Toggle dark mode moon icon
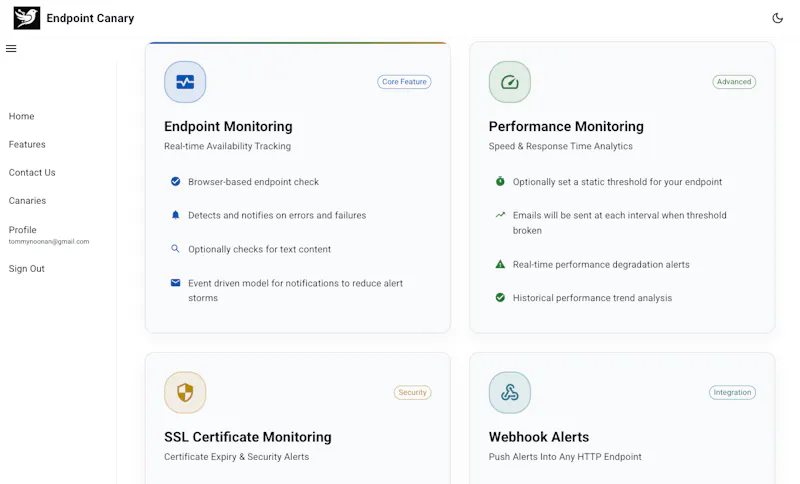800x484 pixels. pos(777,18)
